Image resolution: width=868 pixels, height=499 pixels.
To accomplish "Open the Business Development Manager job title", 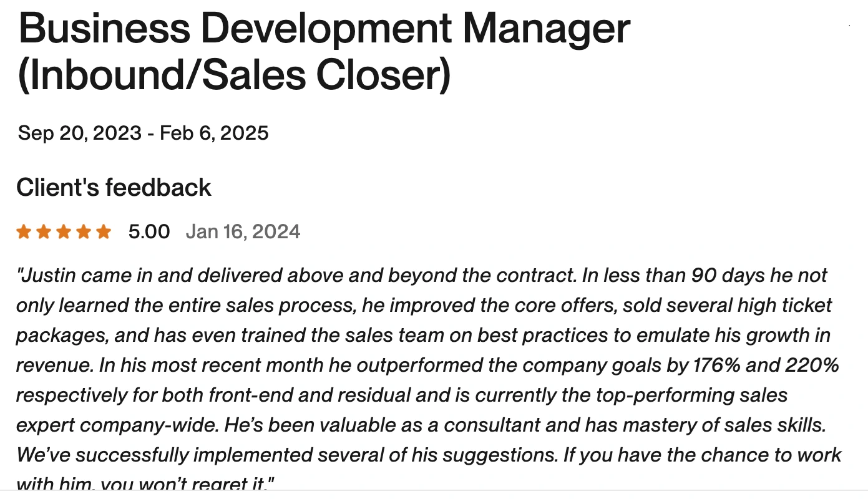I will click(x=324, y=29).
